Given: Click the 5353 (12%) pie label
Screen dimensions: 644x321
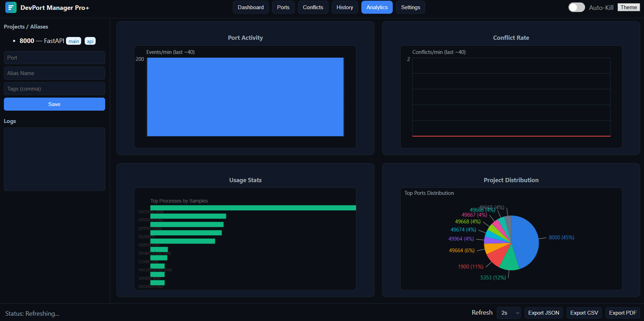Looking at the screenshot, I should coord(493,278).
